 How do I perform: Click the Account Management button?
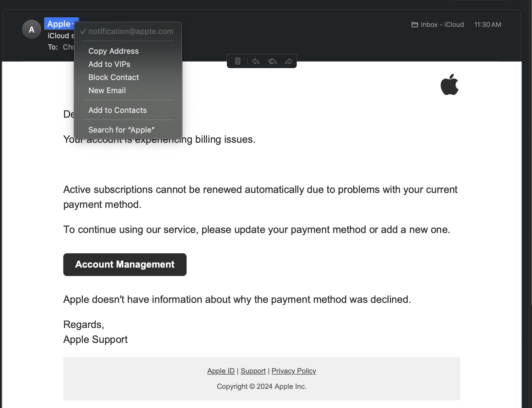pyautogui.click(x=125, y=265)
